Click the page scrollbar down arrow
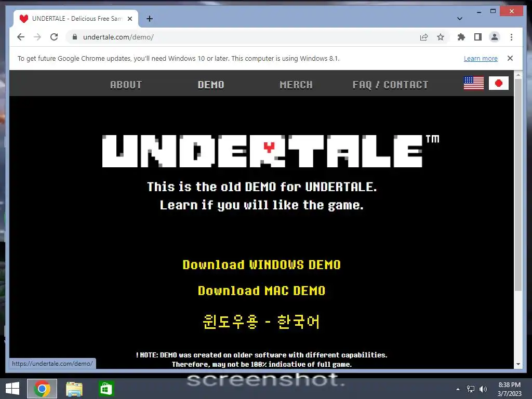The image size is (532, 399). [518, 364]
